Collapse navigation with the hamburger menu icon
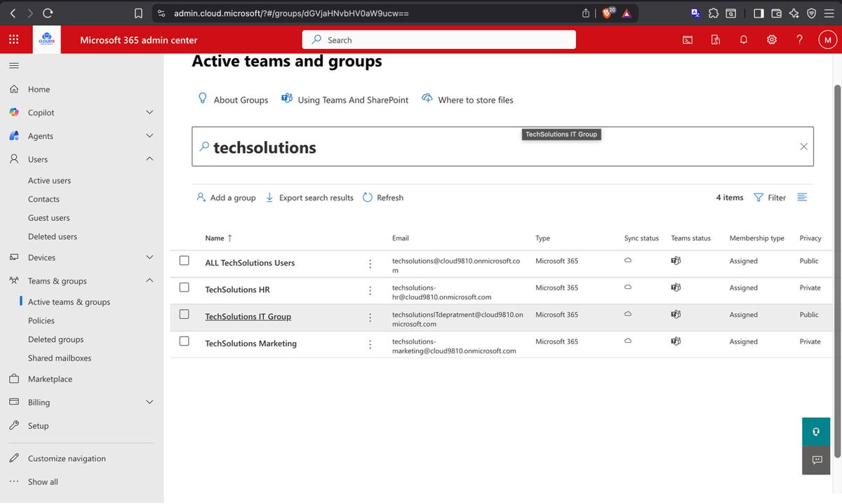This screenshot has width=842, height=504. coord(14,66)
